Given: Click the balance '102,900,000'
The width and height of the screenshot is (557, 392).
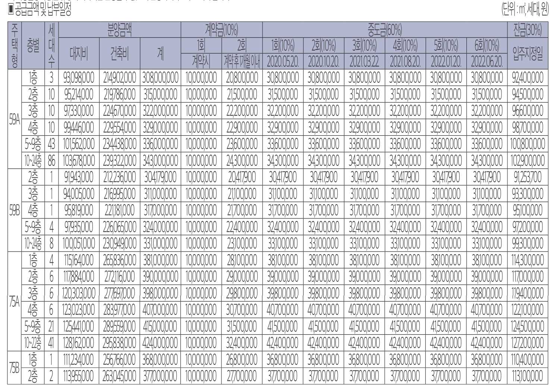Looking at the screenshot, I should (x=528, y=161).
